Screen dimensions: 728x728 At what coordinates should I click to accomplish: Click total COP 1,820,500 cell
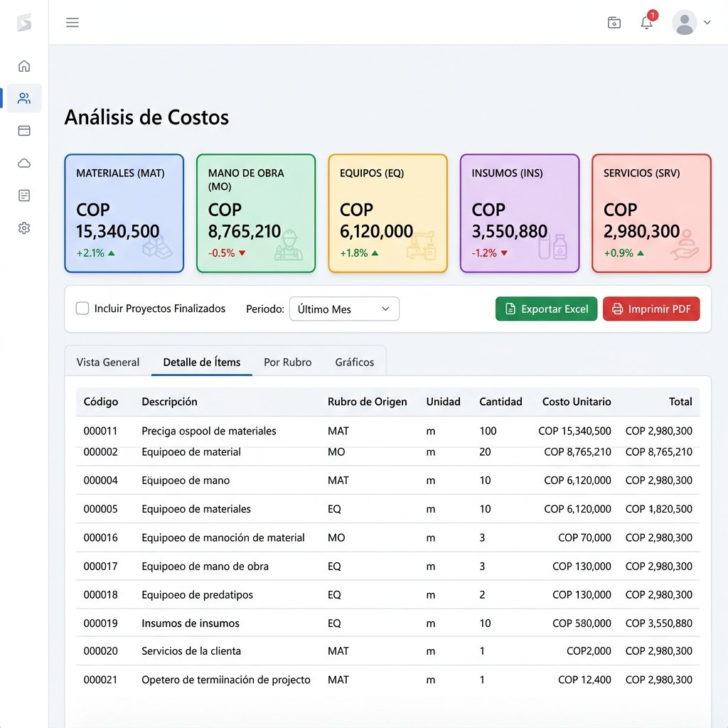[659, 509]
